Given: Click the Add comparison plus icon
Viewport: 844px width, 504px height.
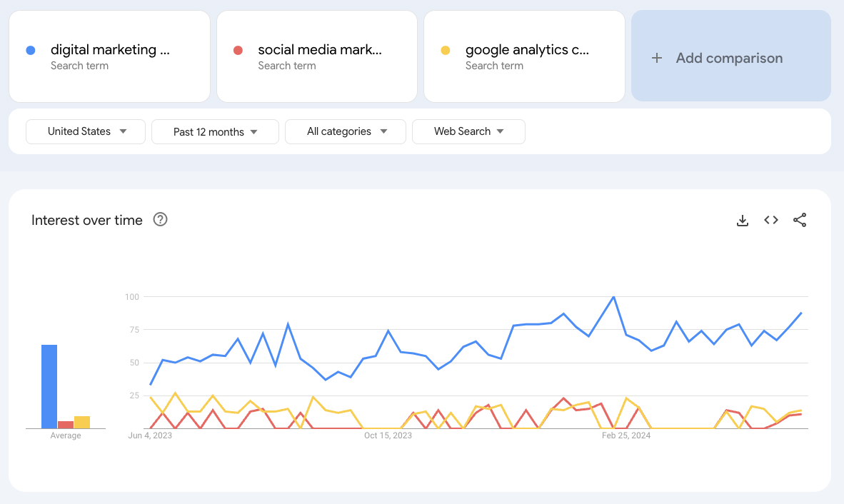Looking at the screenshot, I should point(657,58).
